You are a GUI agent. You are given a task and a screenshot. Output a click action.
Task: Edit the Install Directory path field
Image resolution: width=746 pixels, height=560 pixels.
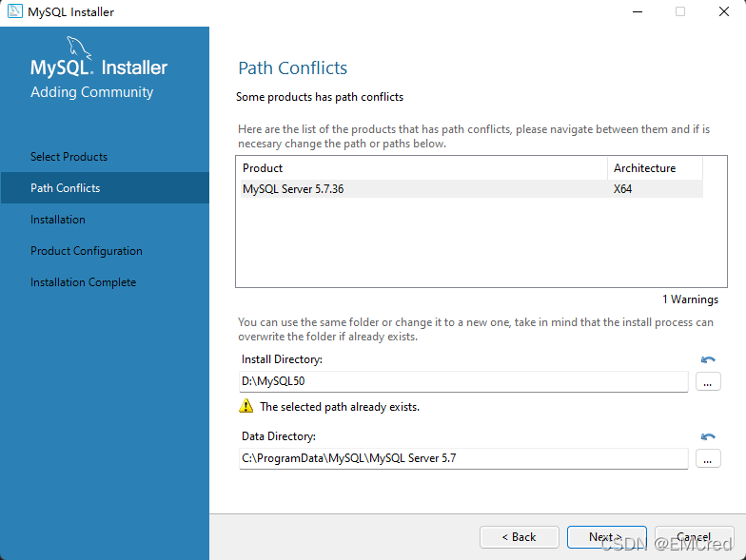click(x=463, y=382)
